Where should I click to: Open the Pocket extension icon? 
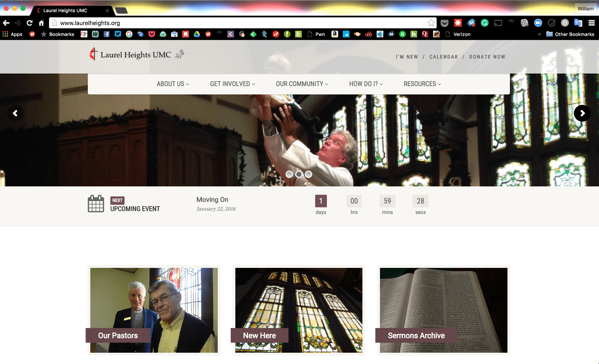(444, 23)
